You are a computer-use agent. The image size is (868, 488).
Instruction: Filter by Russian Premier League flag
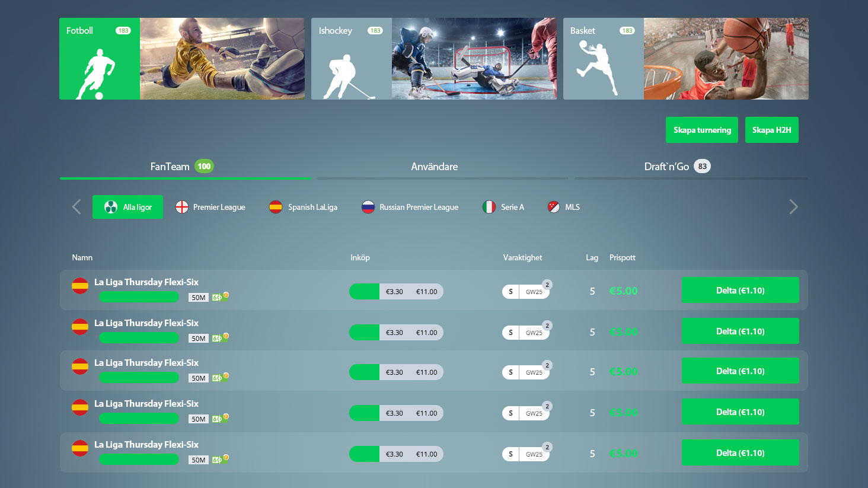pos(368,207)
